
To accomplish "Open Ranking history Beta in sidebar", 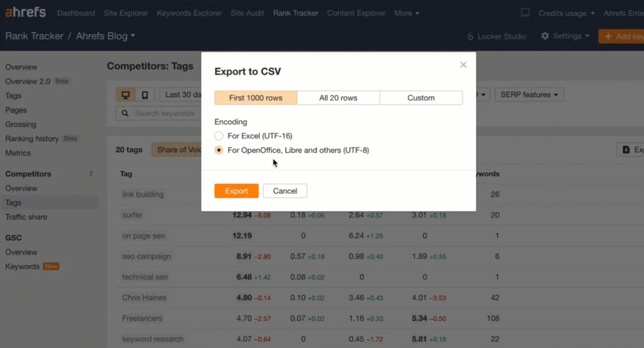I will pos(41,139).
